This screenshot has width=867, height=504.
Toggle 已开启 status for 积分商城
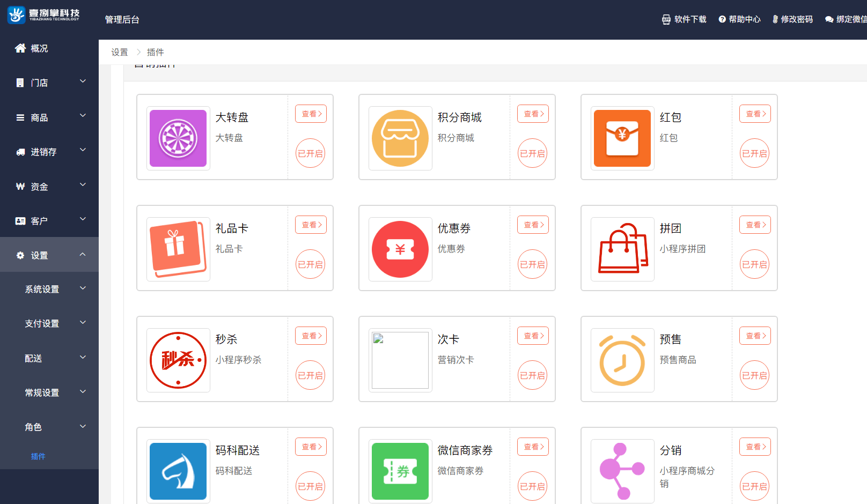(533, 153)
